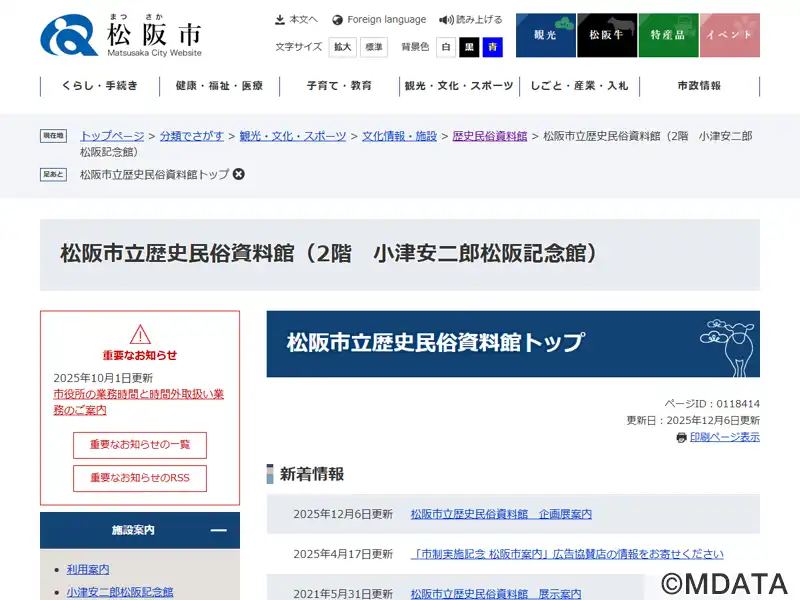
Task: Open the イベント pink banner tile
Action: pyautogui.click(x=729, y=35)
